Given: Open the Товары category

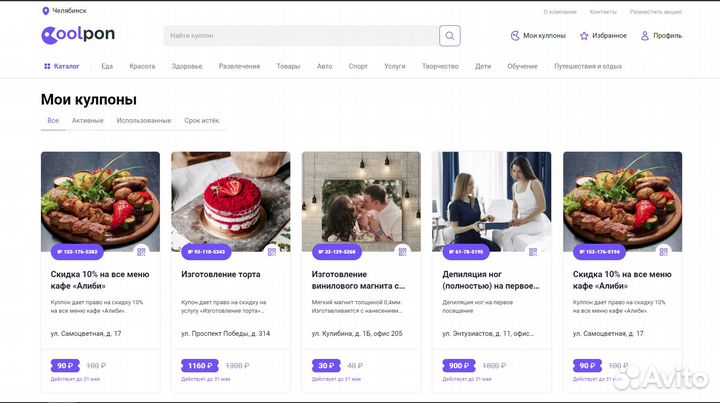Looking at the screenshot, I should click(288, 66).
